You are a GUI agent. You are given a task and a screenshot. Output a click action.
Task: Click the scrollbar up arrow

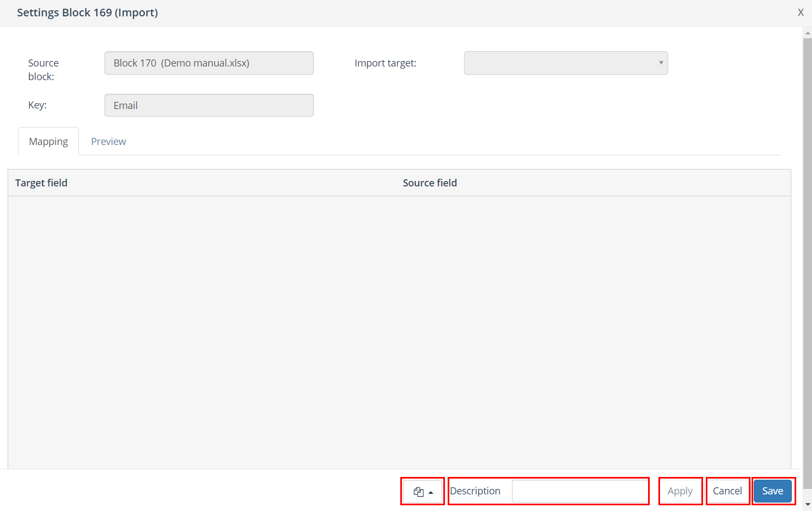(807, 33)
